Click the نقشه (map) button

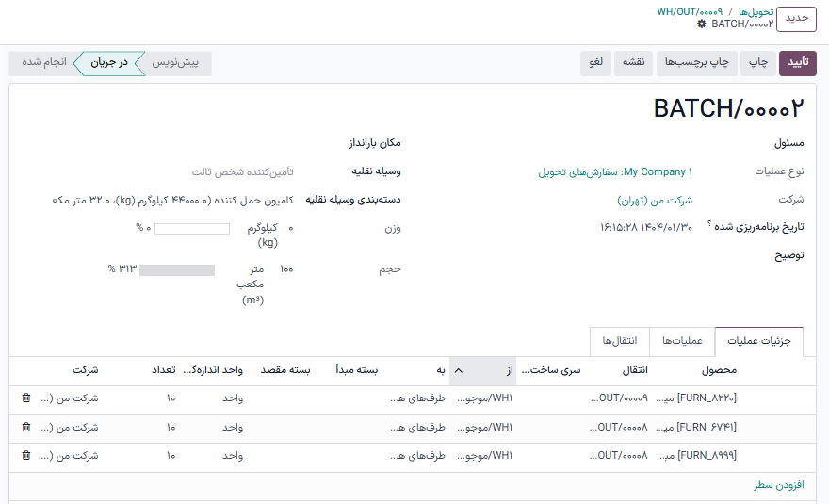pos(633,63)
